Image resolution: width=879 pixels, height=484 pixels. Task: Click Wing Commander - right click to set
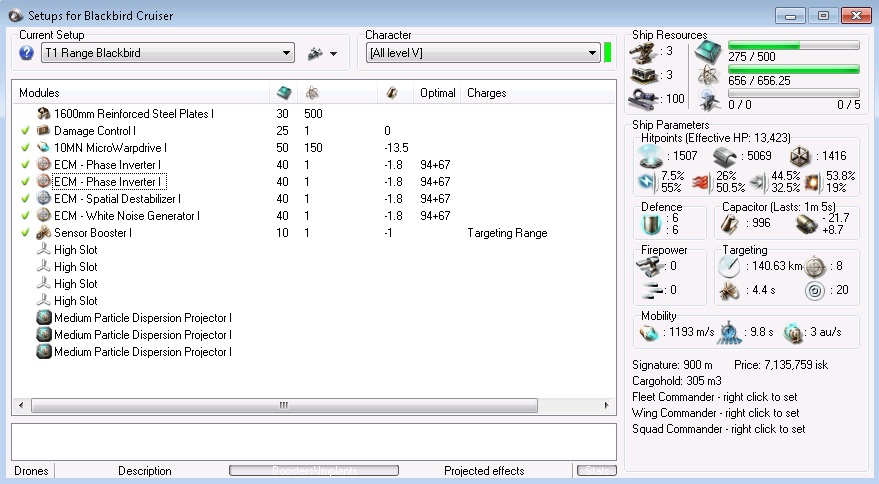[715, 413]
